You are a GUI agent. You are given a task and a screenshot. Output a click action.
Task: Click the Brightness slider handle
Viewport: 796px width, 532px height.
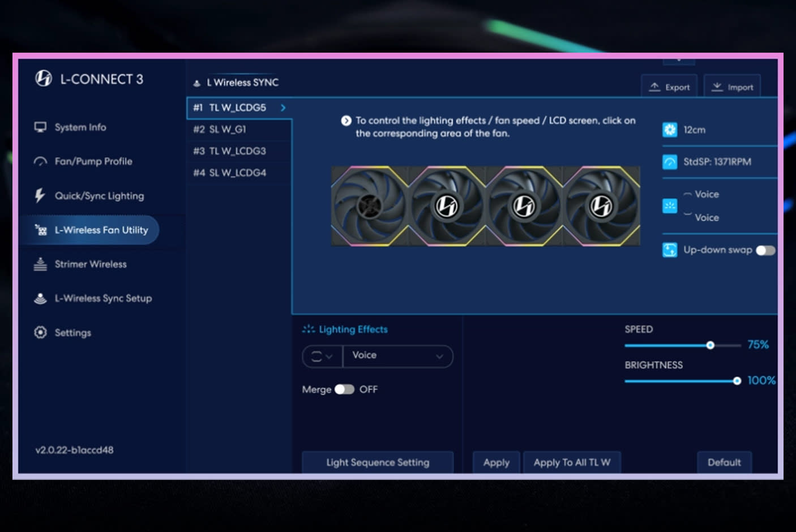(x=737, y=381)
